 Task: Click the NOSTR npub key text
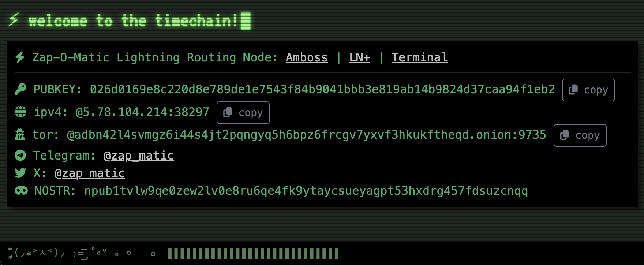pyautogui.click(x=306, y=191)
